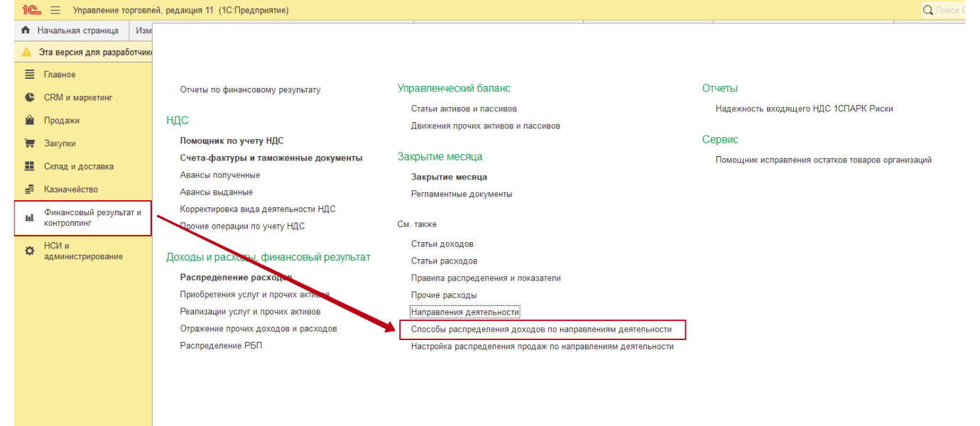Click the НДС group heading

point(178,121)
